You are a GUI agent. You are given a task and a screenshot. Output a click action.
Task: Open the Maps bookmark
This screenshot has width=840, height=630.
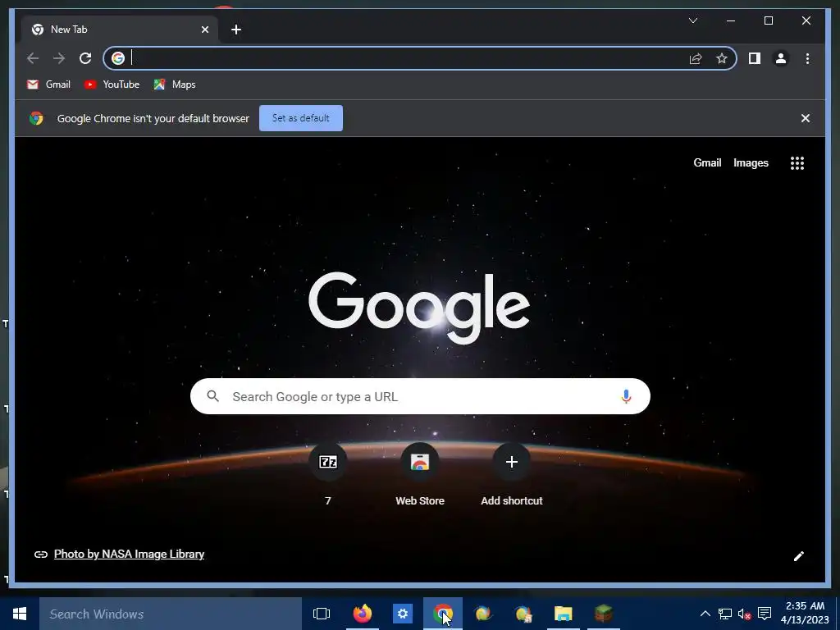pyautogui.click(x=175, y=84)
